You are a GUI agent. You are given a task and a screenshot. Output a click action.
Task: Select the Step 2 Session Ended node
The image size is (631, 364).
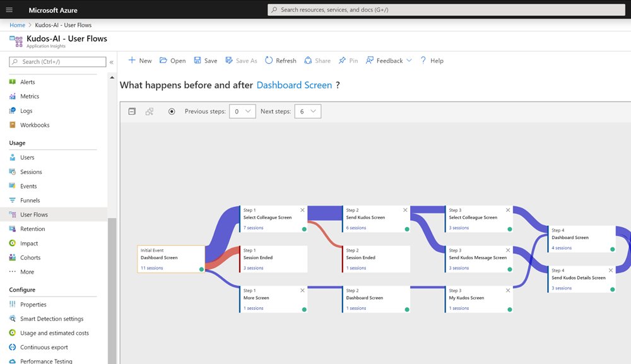[x=376, y=259]
